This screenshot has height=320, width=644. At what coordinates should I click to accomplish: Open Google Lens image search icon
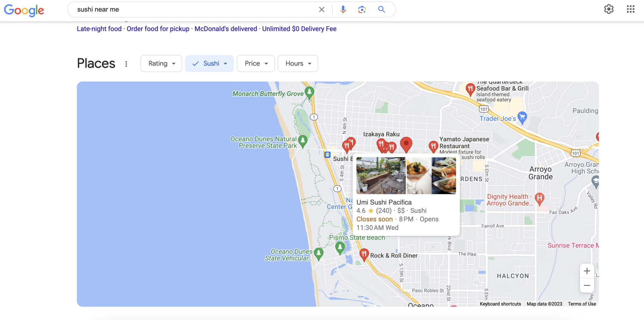362,9
